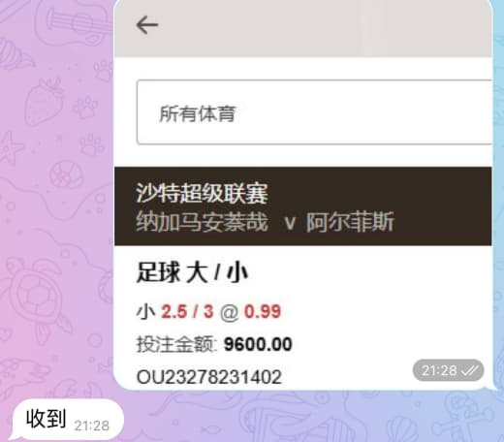Viewport: 504px width, 442px height.
Task: Click the 足球 大 / 小 bet type title
Action: (x=192, y=273)
